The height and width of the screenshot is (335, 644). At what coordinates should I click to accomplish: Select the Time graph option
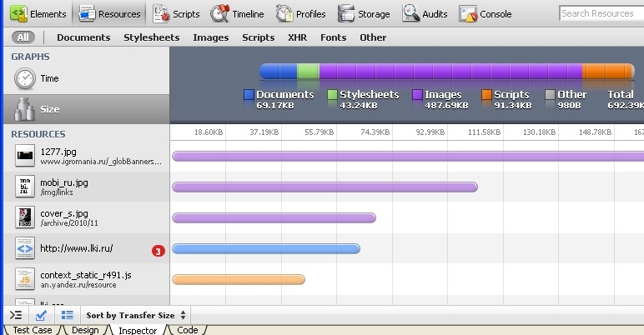coord(50,78)
